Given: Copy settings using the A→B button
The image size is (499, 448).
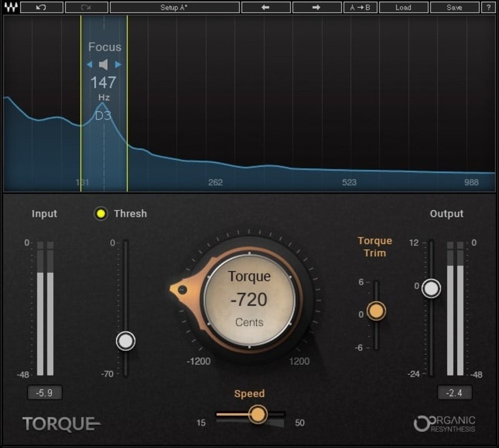Looking at the screenshot, I should [360, 7].
